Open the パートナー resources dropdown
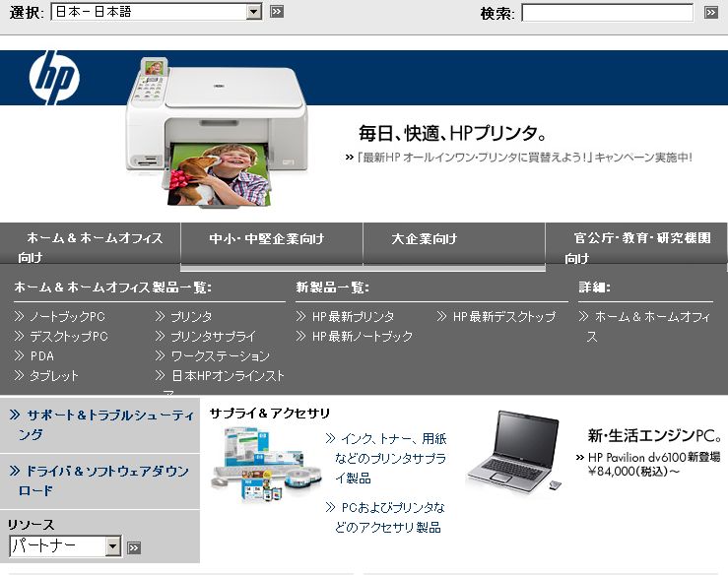728x575 pixels. click(x=65, y=546)
